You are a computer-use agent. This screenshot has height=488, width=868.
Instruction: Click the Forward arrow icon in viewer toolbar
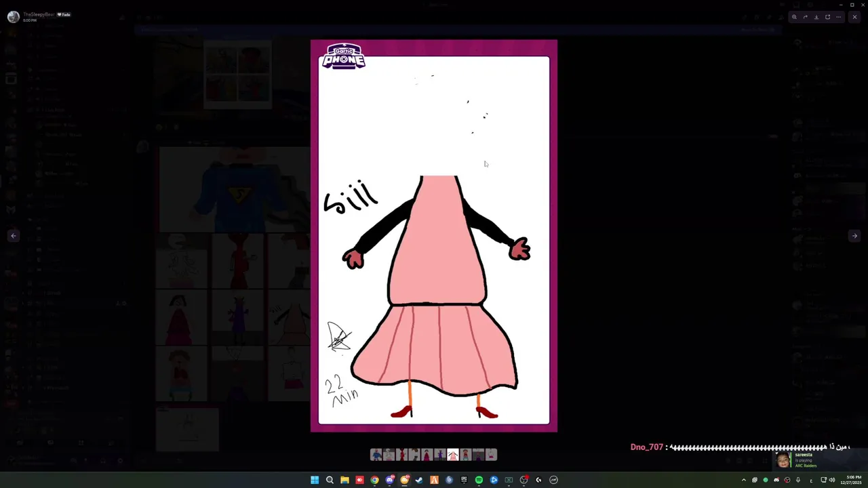pyautogui.click(x=805, y=17)
